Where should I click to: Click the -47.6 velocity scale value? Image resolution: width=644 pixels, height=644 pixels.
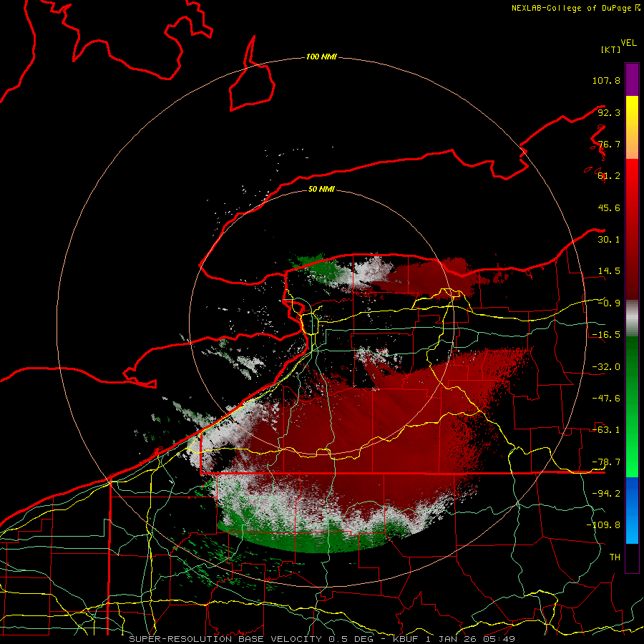pos(606,399)
